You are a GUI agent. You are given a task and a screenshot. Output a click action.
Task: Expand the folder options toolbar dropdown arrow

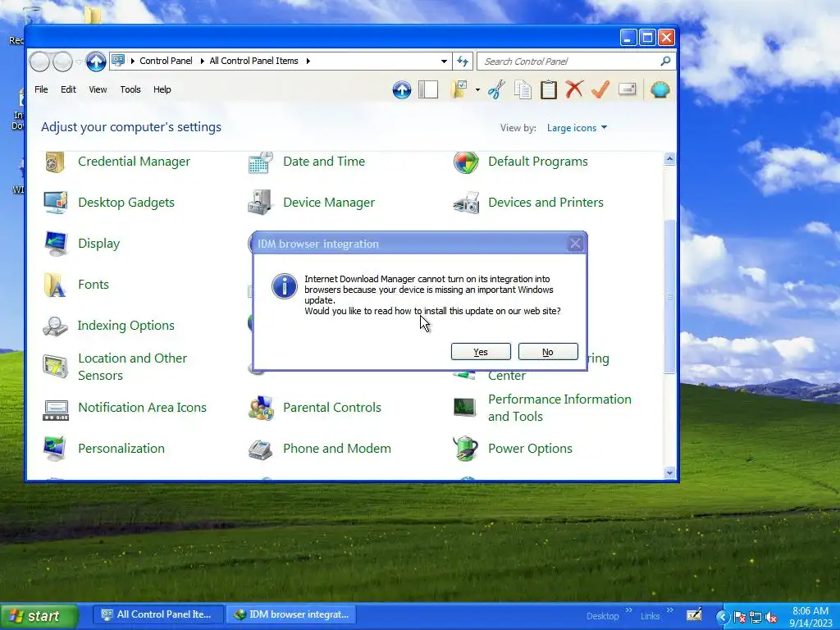click(477, 90)
